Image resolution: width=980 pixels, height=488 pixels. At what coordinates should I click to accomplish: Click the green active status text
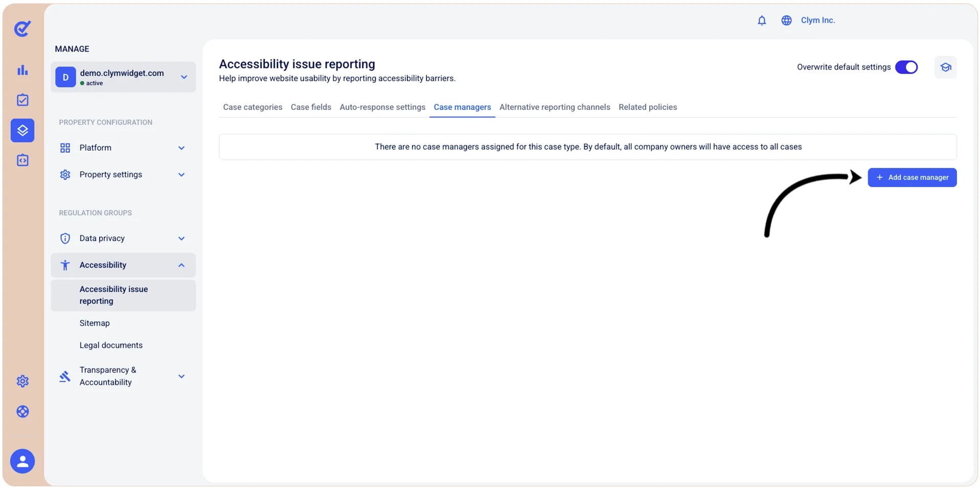(94, 83)
